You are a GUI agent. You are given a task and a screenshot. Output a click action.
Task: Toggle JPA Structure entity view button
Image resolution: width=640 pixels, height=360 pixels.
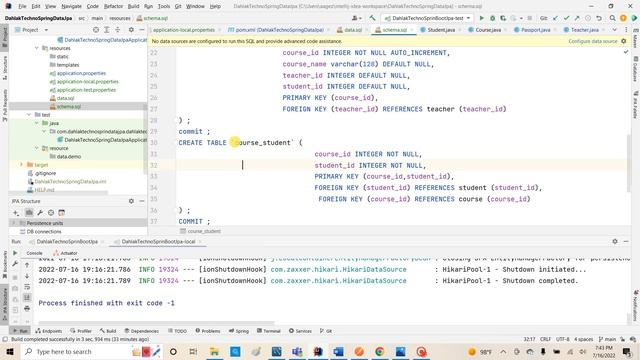click(x=29, y=213)
